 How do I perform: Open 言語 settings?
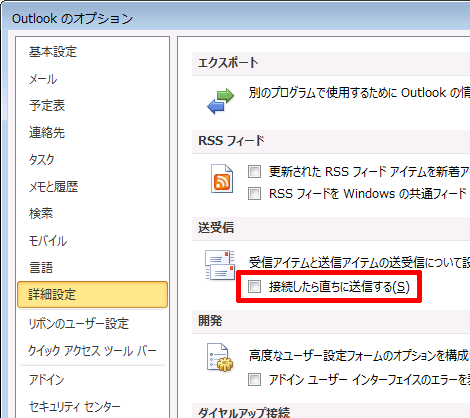click(x=92, y=267)
